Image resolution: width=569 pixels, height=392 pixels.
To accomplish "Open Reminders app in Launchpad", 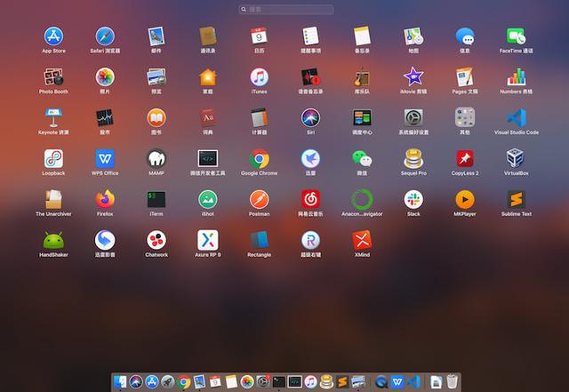I will [x=310, y=36].
